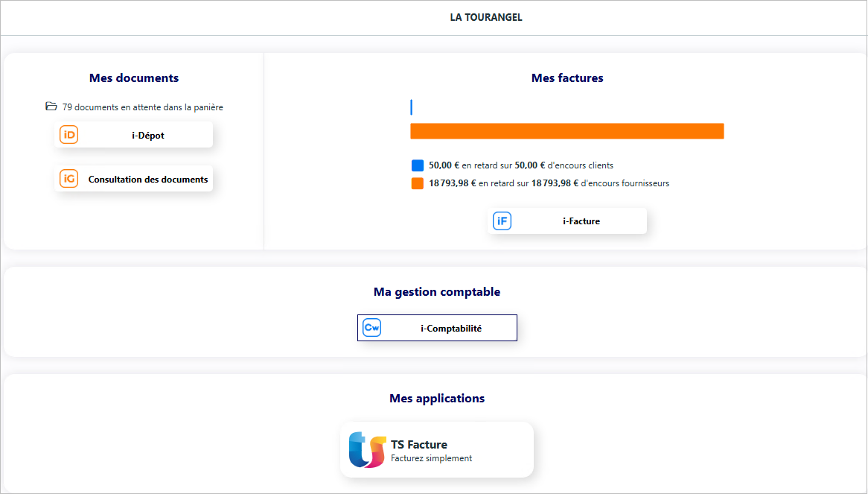Screen dimensions: 868x494
Task: Click the blue clients legend square
Action: click(418, 165)
